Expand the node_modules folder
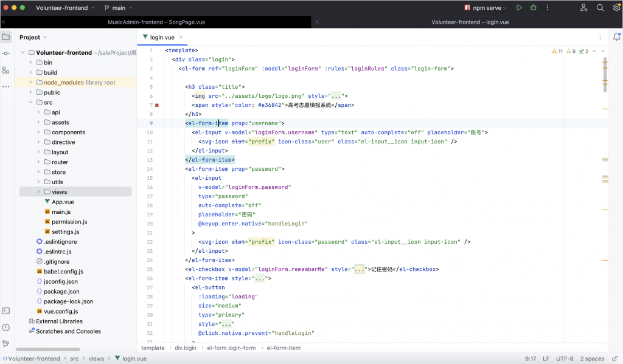Screen dimensions: 623x364 tap(31, 83)
